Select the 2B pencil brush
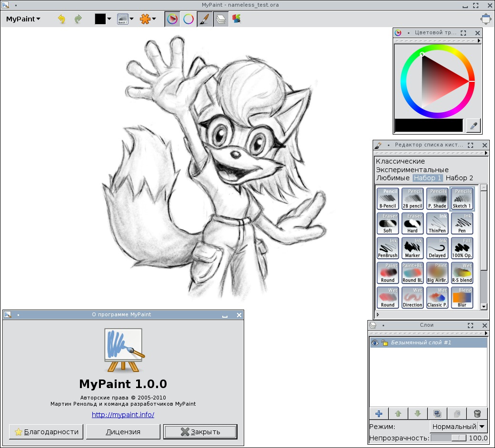Image resolution: width=495 pixels, height=448 pixels. pos(412,199)
